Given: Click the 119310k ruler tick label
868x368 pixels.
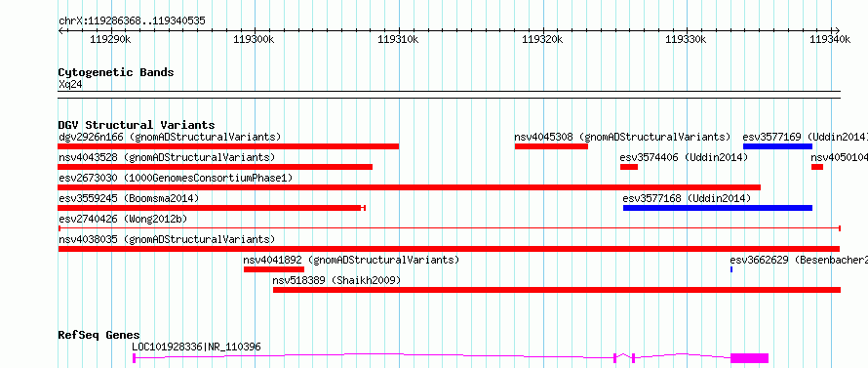Looking at the screenshot, I should click(399, 40).
